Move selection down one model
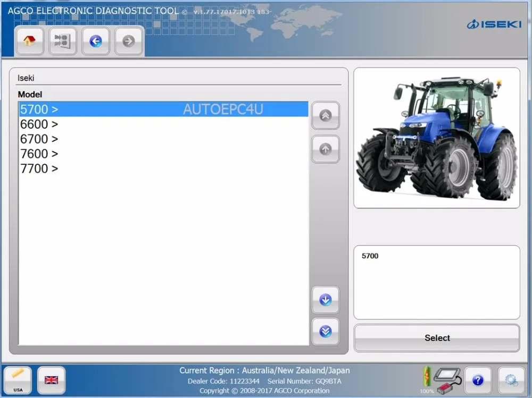This screenshot has width=532, height=398. pyautogui.click(x=326, y=300)
